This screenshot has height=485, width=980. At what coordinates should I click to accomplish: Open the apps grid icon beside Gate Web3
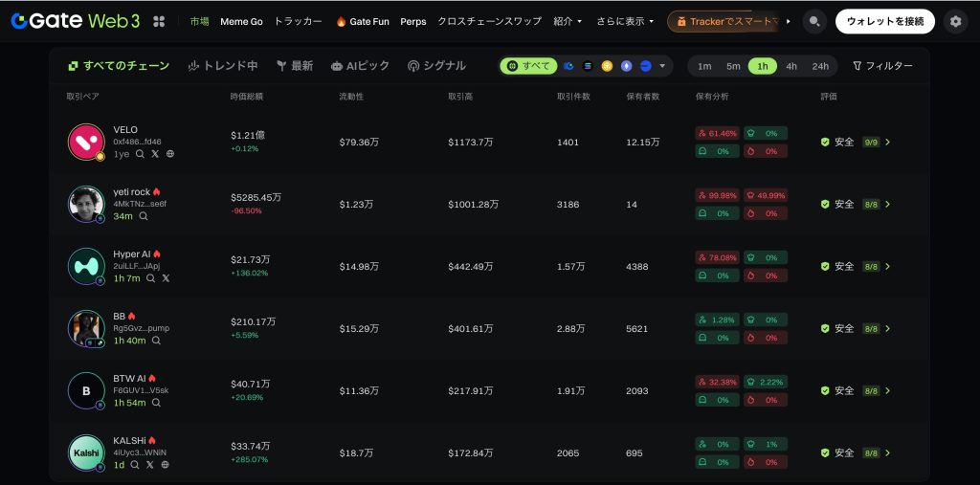[159, 21]
